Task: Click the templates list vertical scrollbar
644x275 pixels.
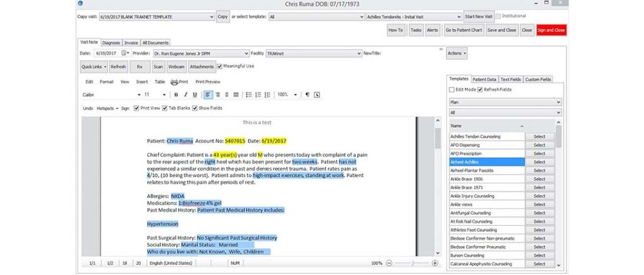Action: (x=558, y=194)
